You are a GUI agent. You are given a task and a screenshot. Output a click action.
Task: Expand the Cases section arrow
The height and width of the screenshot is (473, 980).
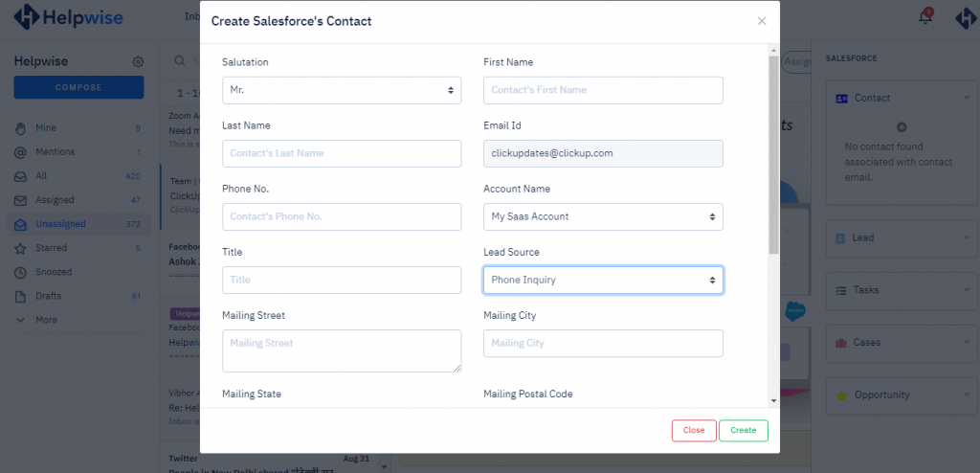tap(967, 342)
